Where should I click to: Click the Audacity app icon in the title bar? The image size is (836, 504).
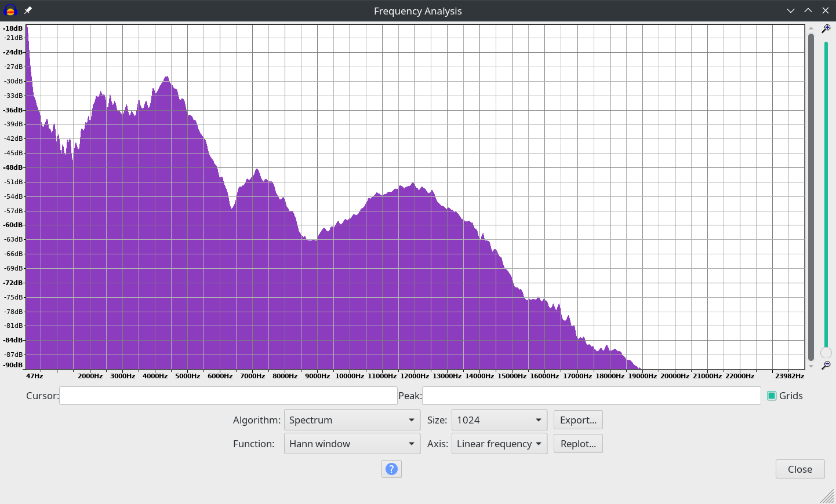pyautogui.click(x=10, y=10)
